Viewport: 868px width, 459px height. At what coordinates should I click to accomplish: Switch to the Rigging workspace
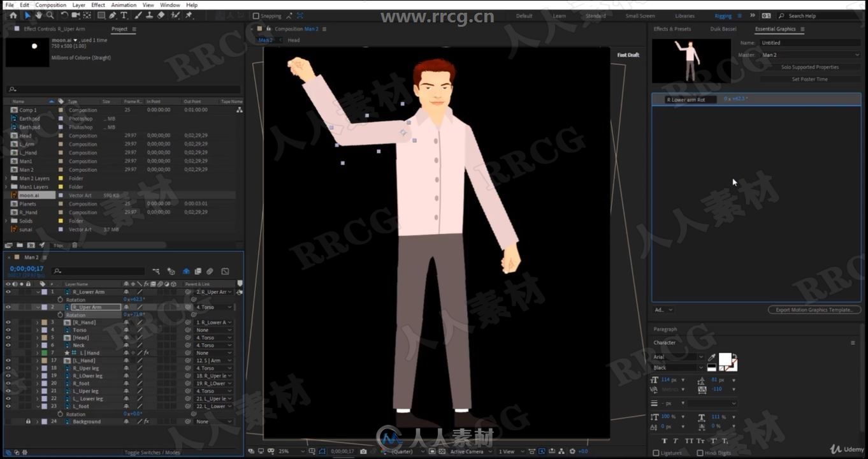coord(723,16)
